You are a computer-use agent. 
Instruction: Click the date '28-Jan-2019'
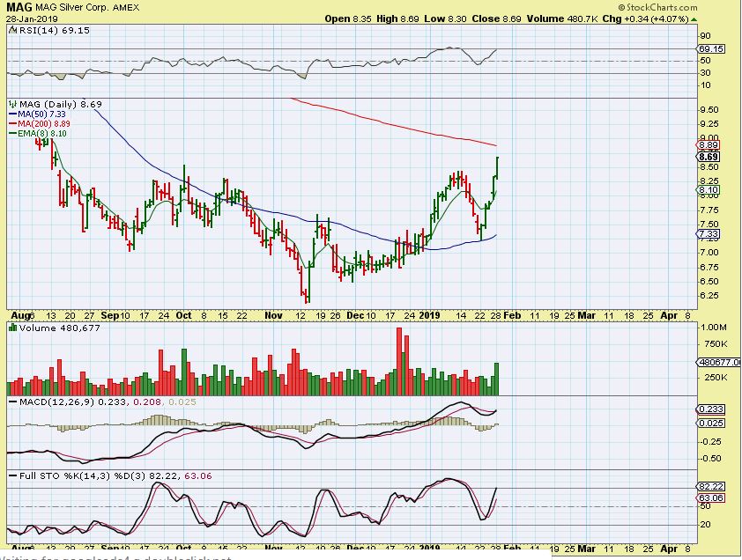(x=32, y=19)
